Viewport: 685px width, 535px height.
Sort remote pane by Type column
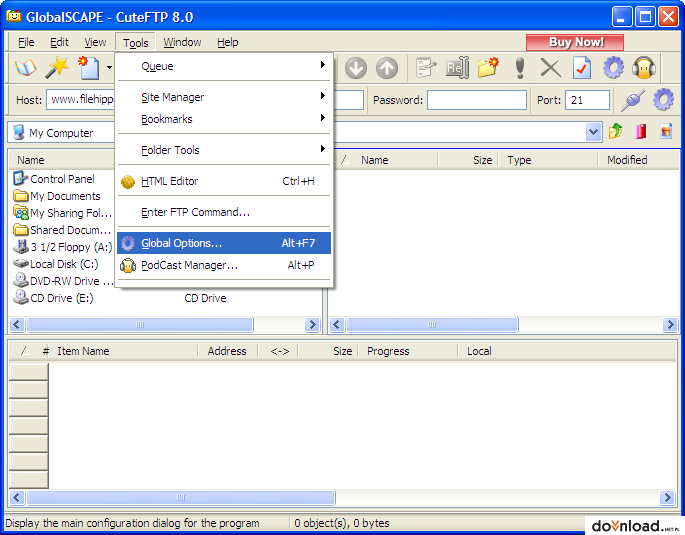pos(548,160)
